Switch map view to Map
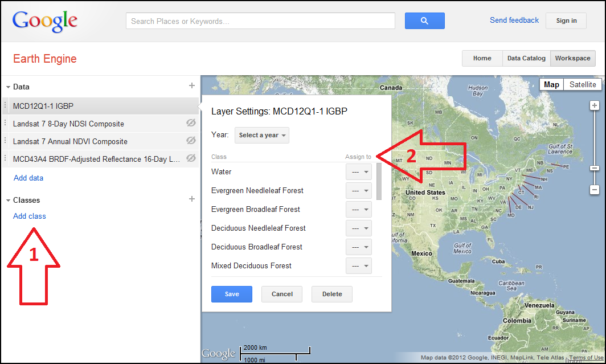 pos(551,85)
